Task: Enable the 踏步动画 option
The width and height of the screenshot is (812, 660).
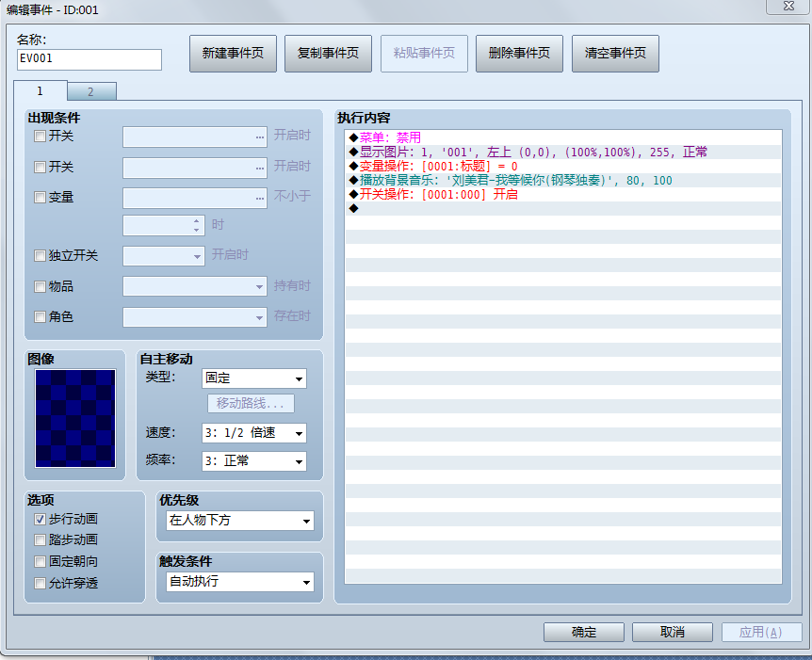Action: click(x=40, y=540)
